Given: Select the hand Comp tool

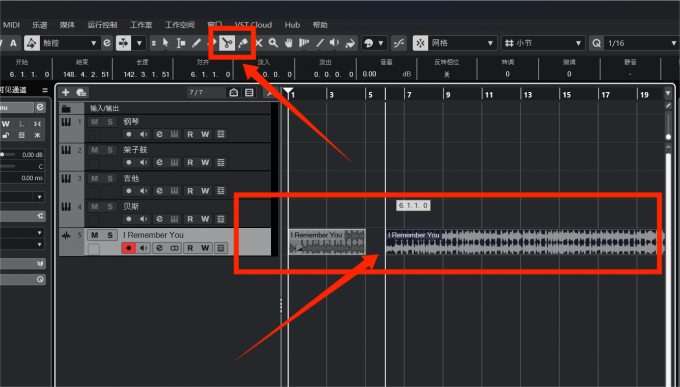Looking at the screenshot, I should [289, 43].
